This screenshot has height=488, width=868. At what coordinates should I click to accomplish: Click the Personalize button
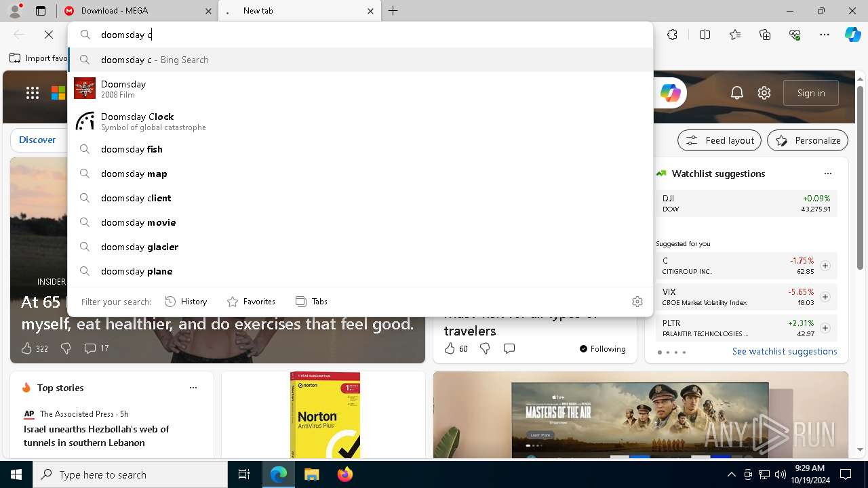pyautogui.click(x=808, y=140)
